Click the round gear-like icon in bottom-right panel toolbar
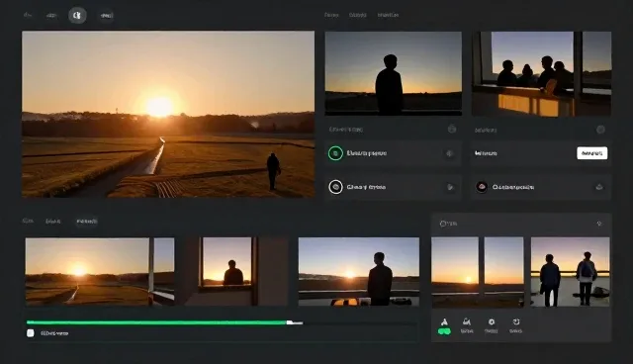 (x=492, y=321)
